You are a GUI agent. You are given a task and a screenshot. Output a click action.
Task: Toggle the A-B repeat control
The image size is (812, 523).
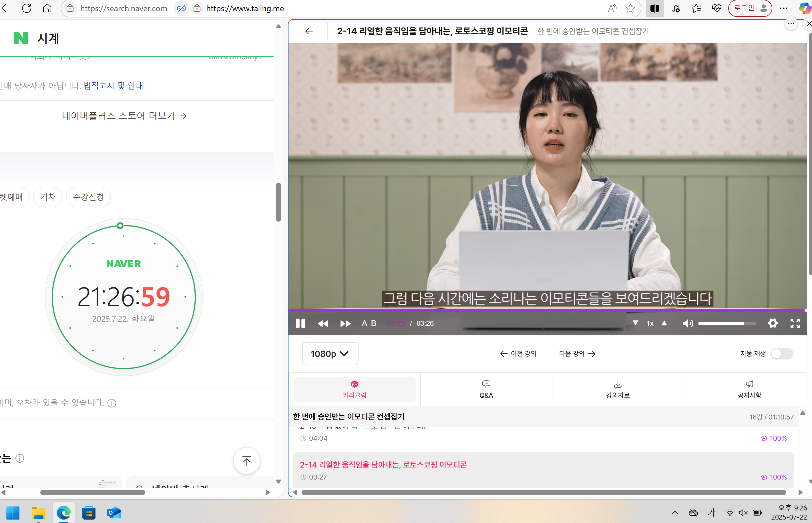(369, 323)
